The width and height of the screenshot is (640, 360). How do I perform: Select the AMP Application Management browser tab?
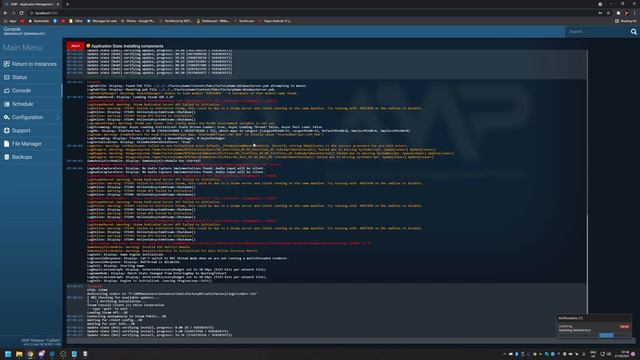(x=32, y=4)
